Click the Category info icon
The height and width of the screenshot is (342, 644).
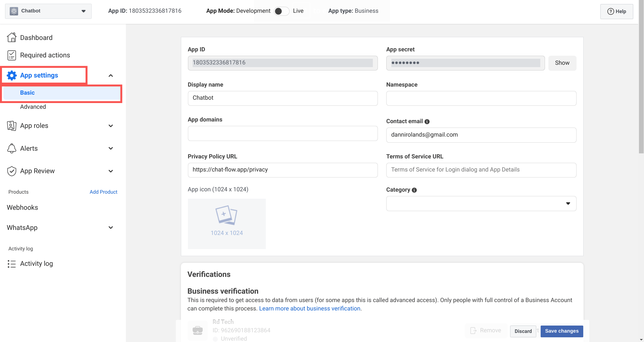click(414, 190)
